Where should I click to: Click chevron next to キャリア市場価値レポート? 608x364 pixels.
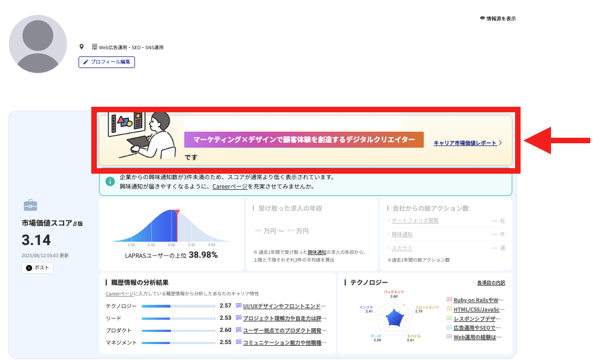point(500,143)
